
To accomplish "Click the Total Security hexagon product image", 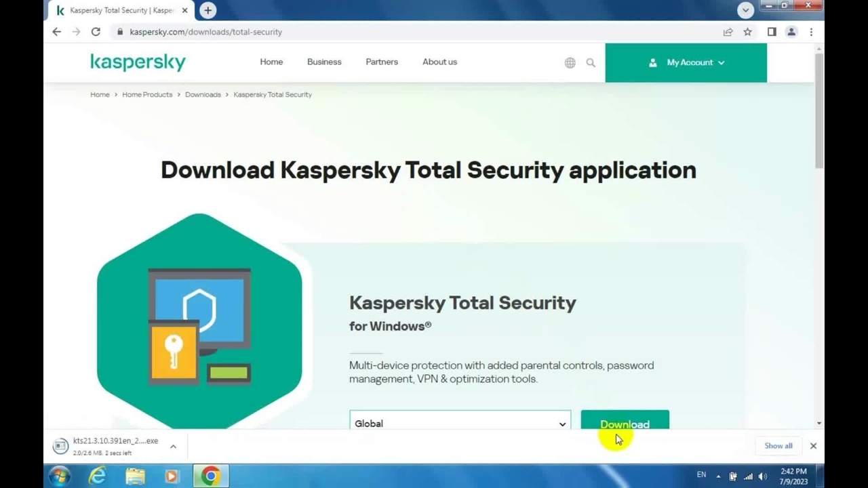I will 200,321.
